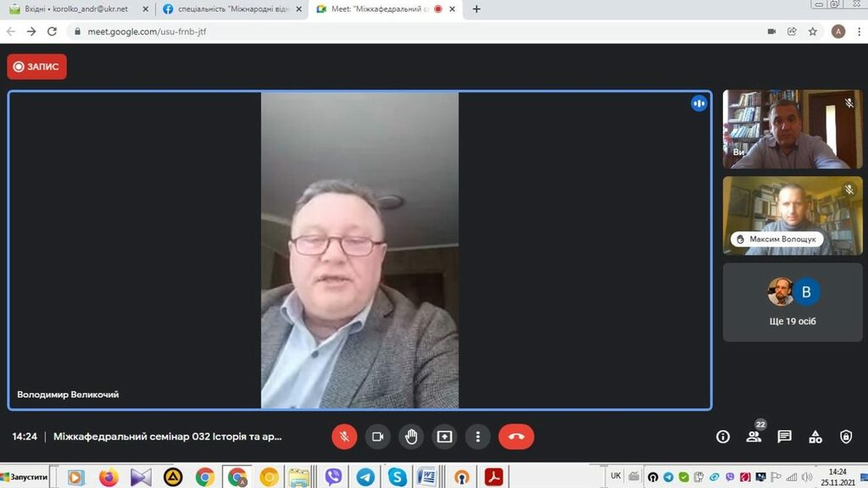Open the chat panel
This screenshot has width=868, height=488.
click(784, 436)
